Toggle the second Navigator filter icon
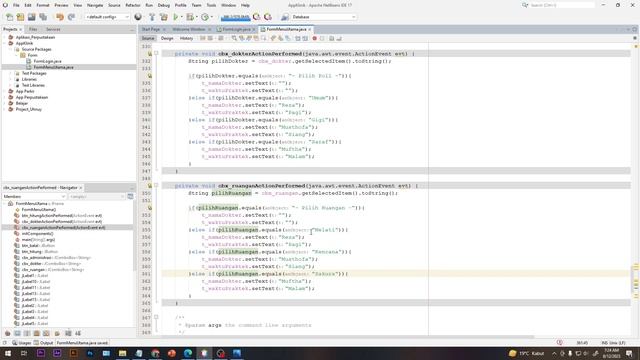This screenshot has width=640, height=360. [x=17, y=333]
